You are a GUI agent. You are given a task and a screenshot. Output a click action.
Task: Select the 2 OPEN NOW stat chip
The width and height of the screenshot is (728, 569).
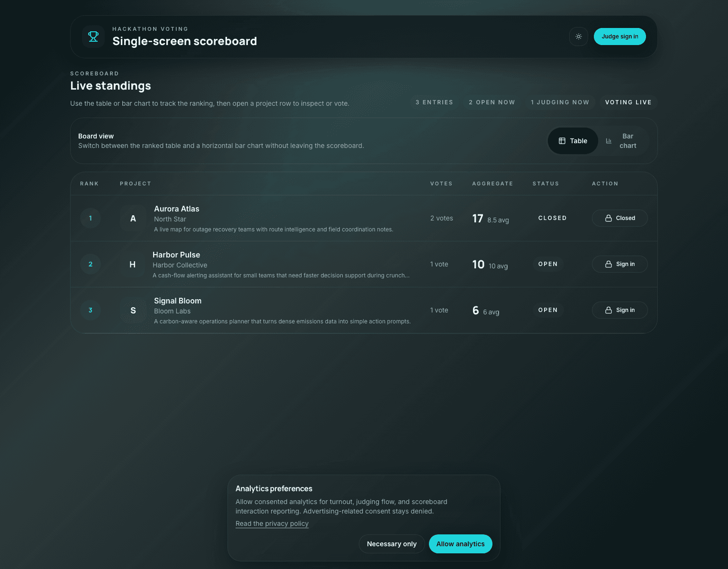[491, 102]
